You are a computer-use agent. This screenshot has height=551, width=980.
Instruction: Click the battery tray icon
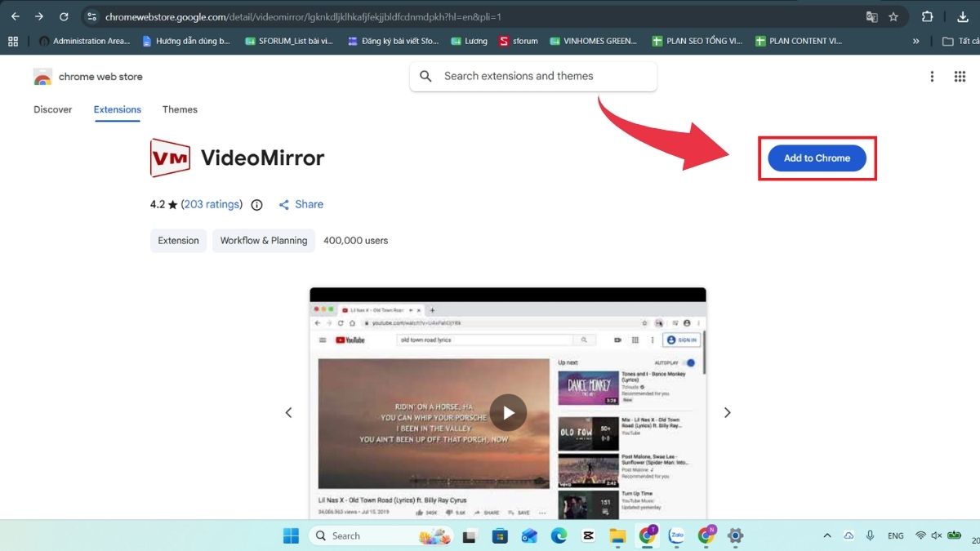click(955, 536)
